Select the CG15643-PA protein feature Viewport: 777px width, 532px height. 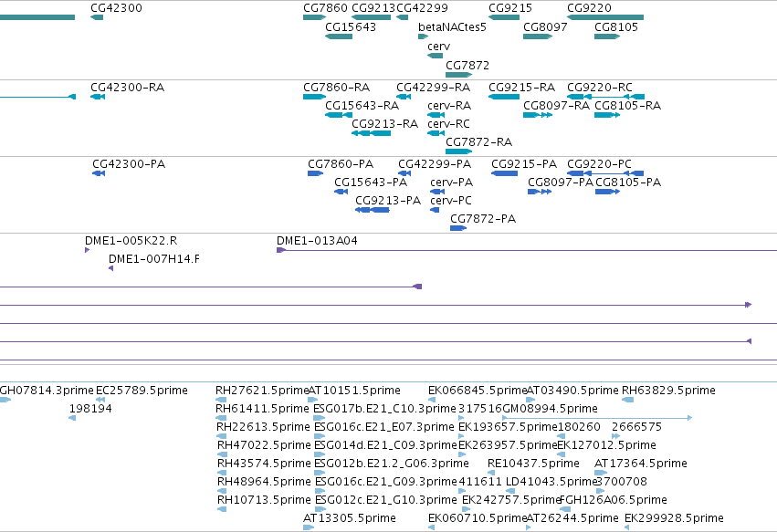[x=341, y=192]
